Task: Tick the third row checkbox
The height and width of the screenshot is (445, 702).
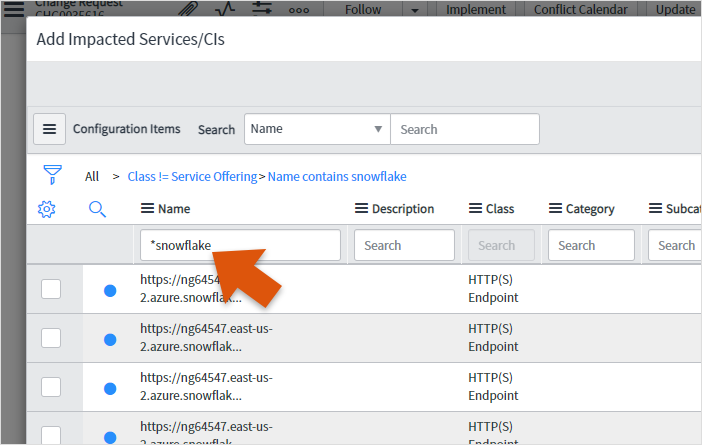Action: 51,388
